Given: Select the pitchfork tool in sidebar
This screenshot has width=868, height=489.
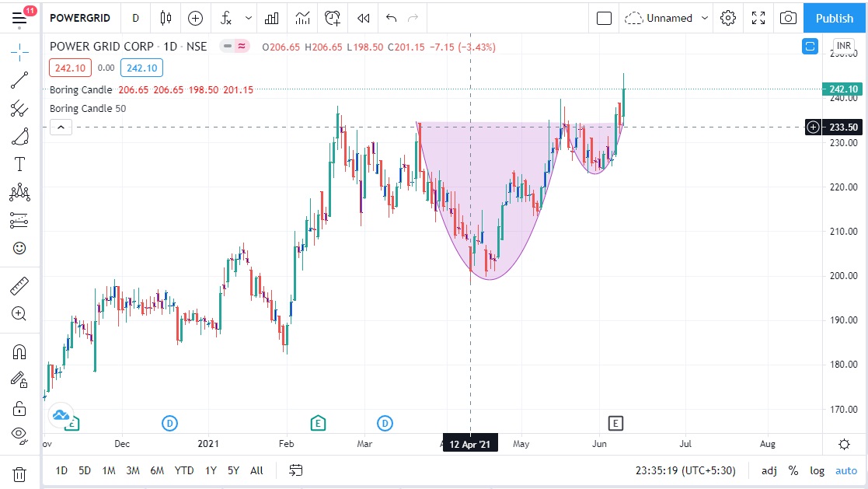Looking at the screenshot, I should pos(19,109).
